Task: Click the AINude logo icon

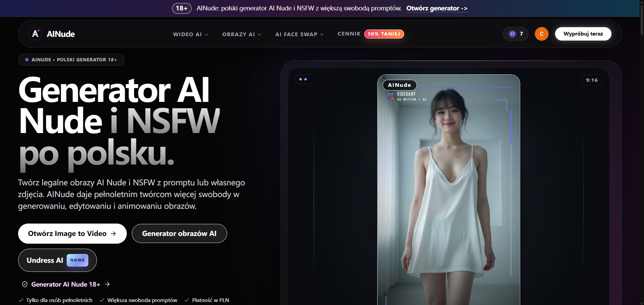Action: point(35,34)
